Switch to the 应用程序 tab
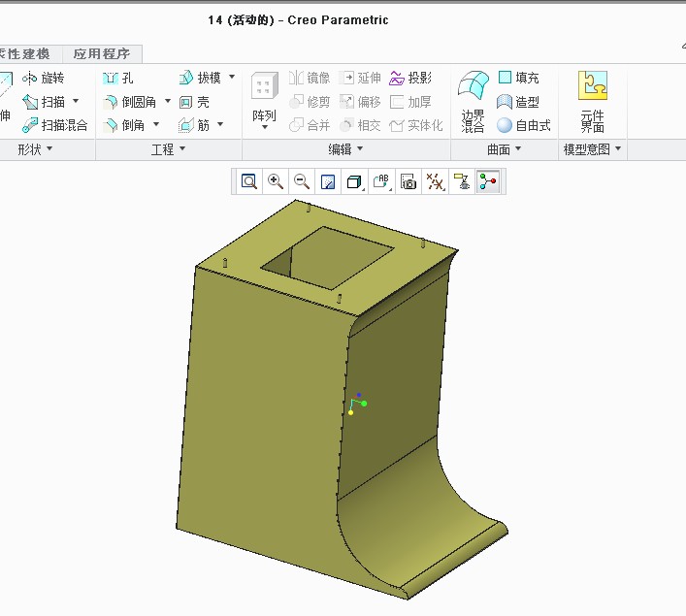 [107, 54]
